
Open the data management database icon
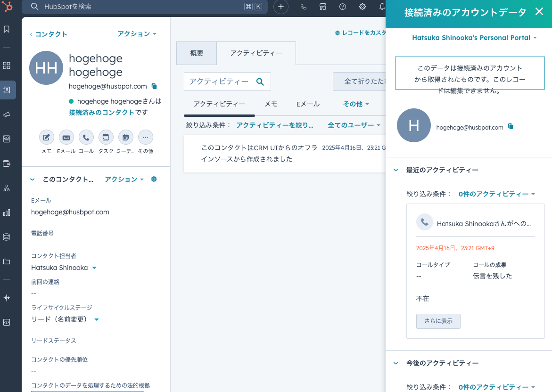point(7,237)
